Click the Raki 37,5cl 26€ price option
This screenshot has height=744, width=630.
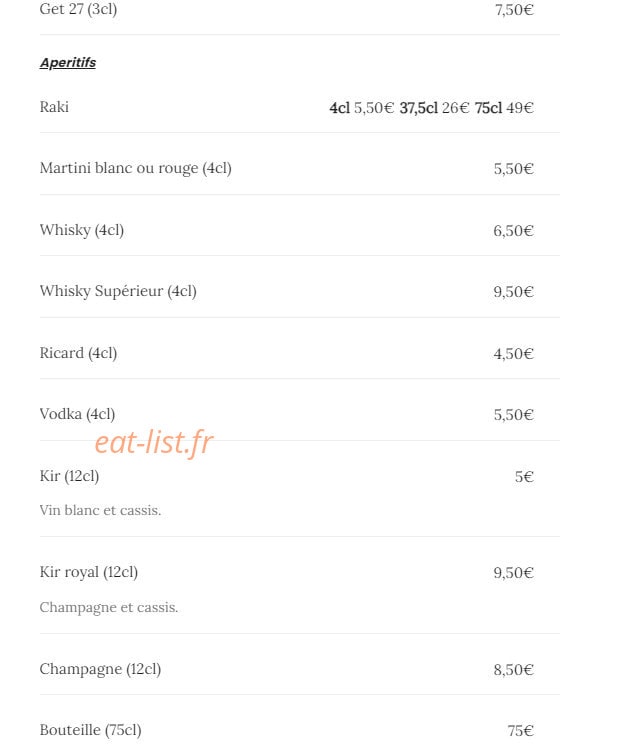[434, 108]
